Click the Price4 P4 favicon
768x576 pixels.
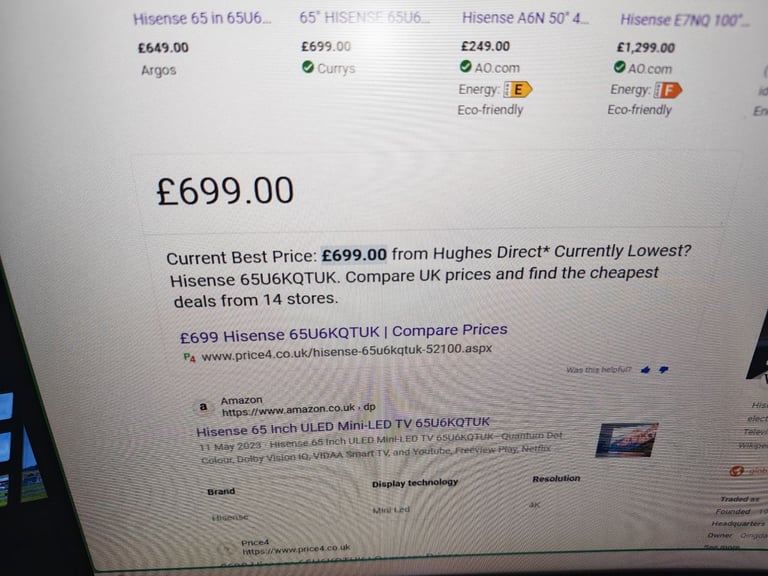click(x=190, y=358)
